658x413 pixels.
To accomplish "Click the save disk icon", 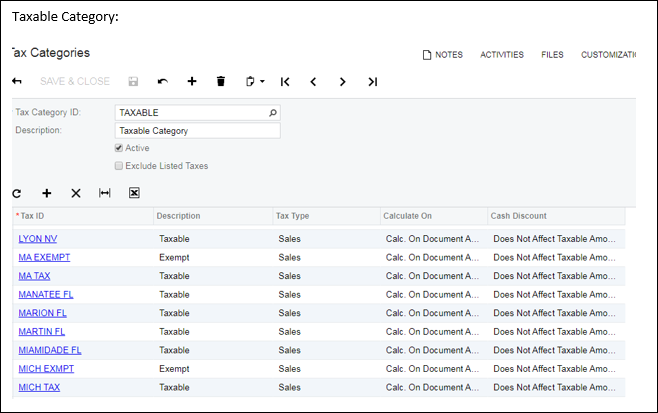I will pos(133,81).
